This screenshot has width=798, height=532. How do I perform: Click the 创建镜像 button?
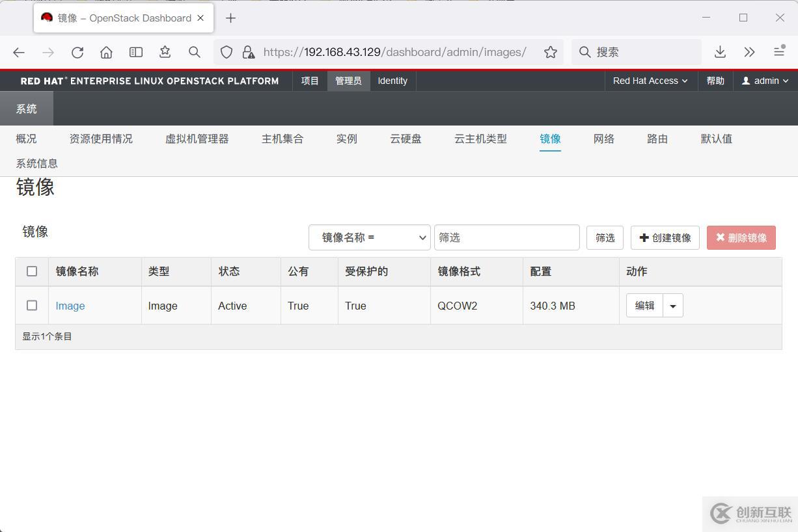coord(665,237)
